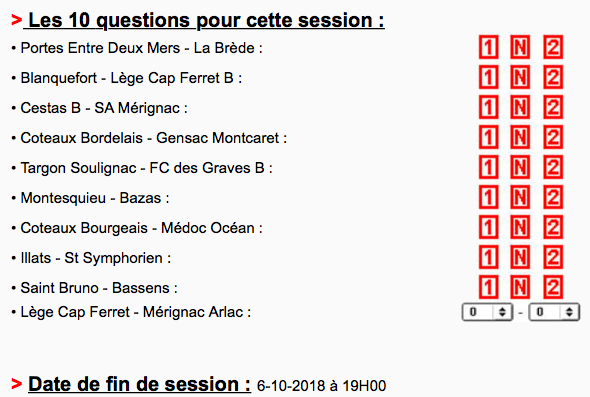Pick 2 for Montesquieu - Bazas
This screenshot has height=397, width=590.
coord(553,197)
